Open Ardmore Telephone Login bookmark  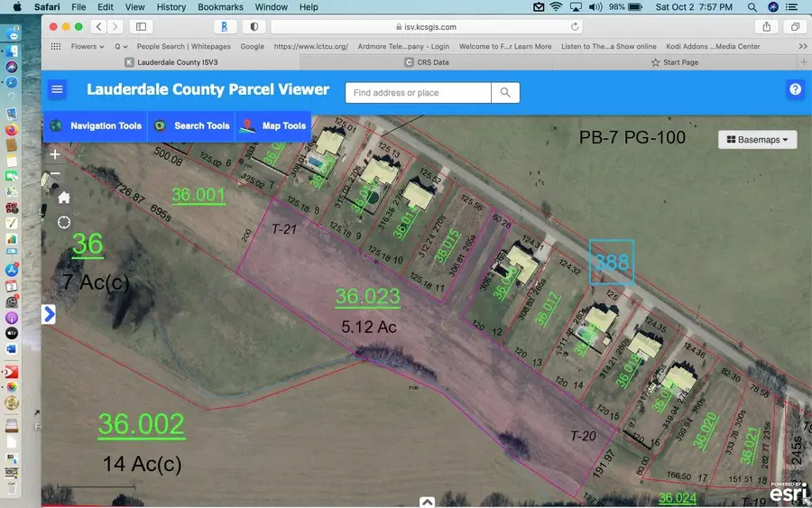403,46
